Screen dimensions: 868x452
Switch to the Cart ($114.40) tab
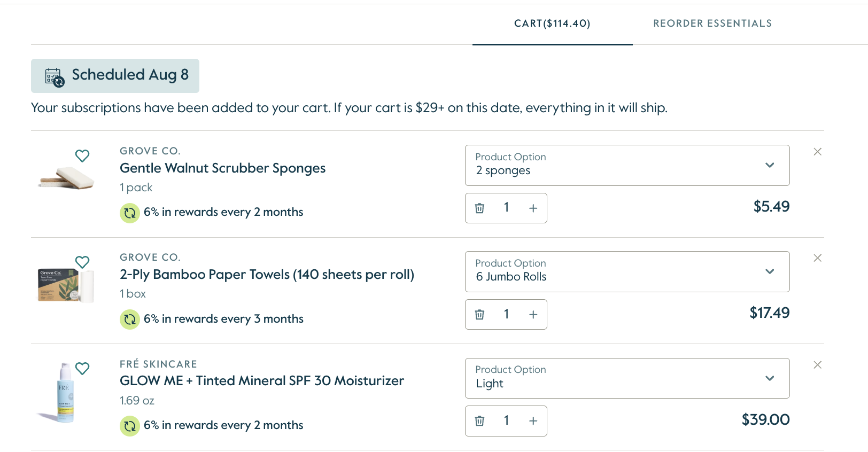pos(553,24)
